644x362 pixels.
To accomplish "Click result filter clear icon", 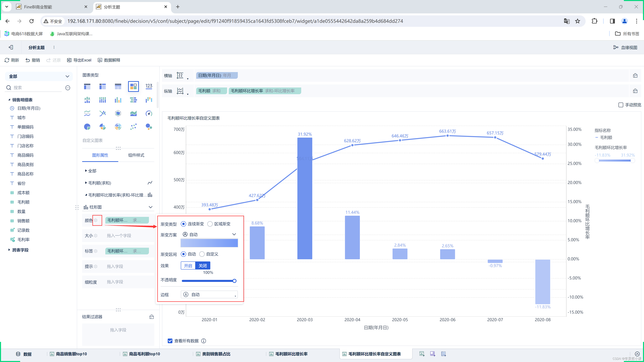I will coord(151,317).
